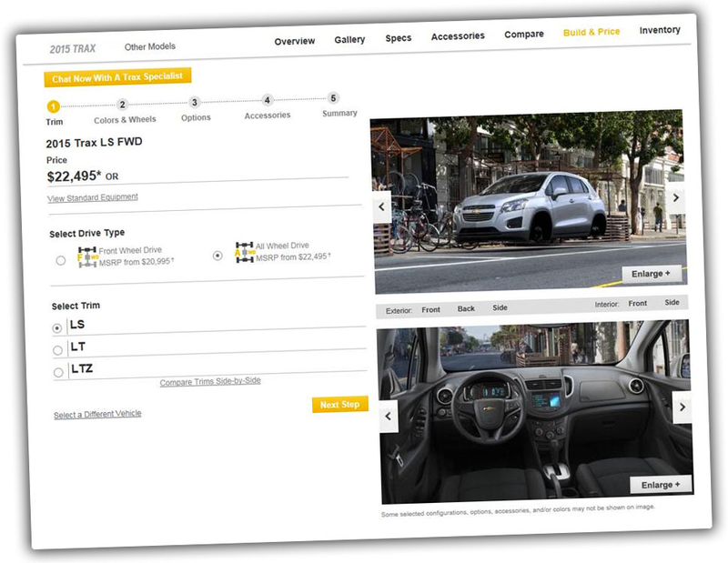This screenshot has height=563, width=728.
Task: Choose the LTZ trim radio button
Action: [58, 372]
